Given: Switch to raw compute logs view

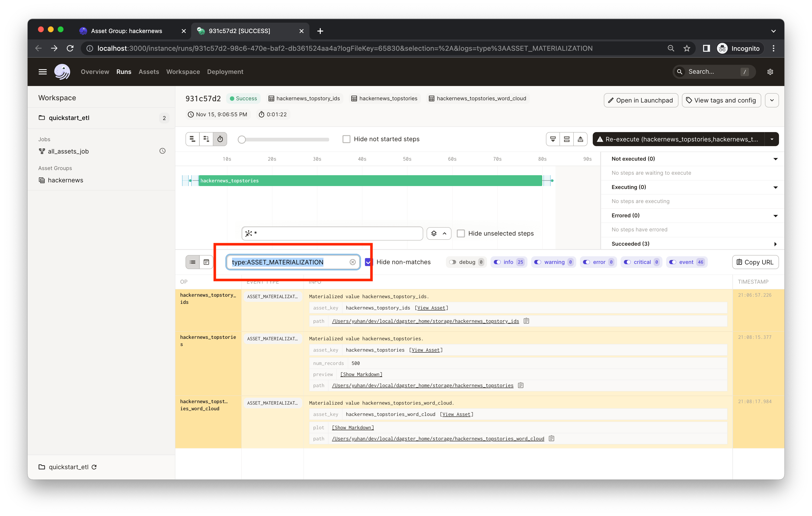Looking at the screenshot, I should click(206, 262).
